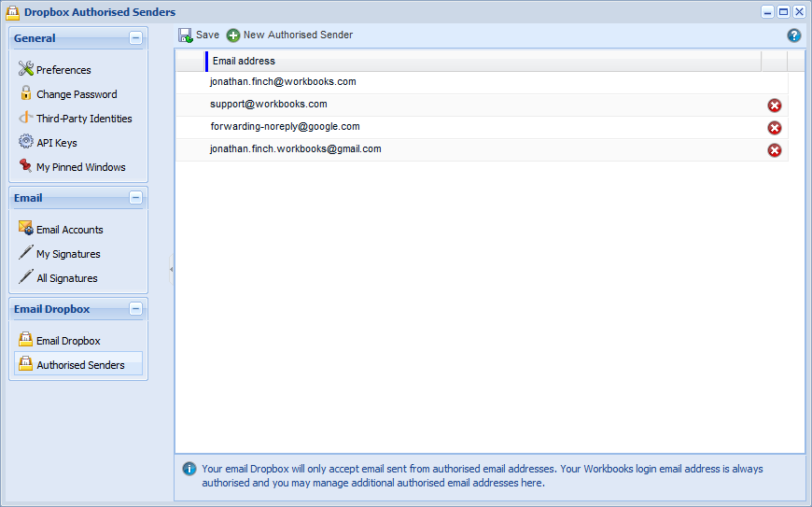Click the My Signatures pen icon

[26, 252]
